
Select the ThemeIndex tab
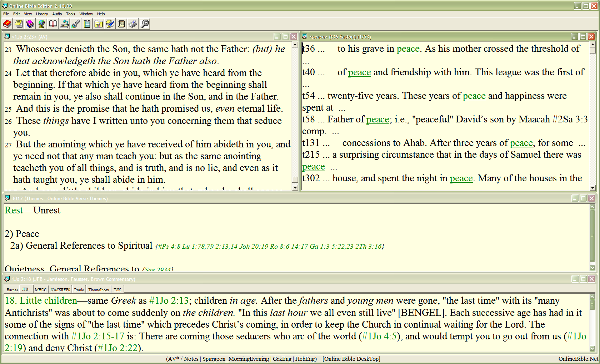click(x=99, y=290)
